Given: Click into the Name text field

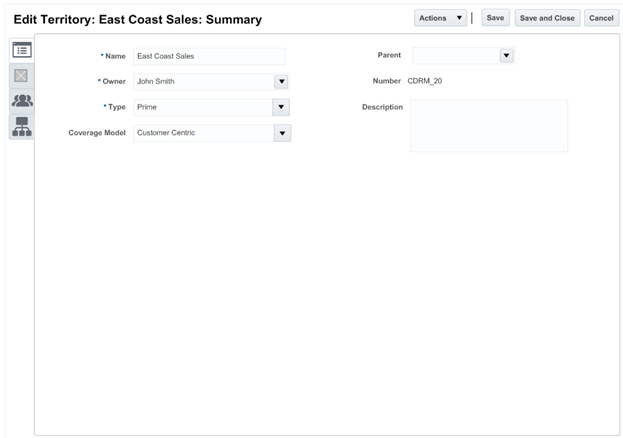Looking at the screenshot, I should (x=209, y=56).
